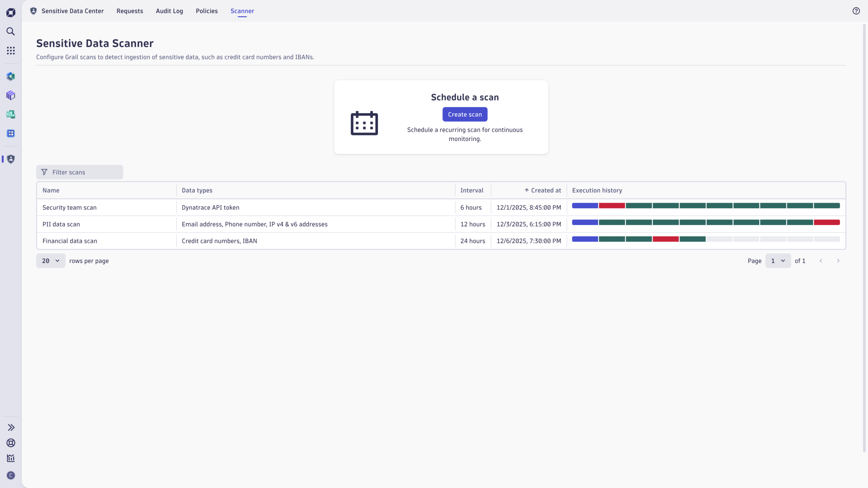
Task: Click the Create scan button
Action: coord(465,115)
